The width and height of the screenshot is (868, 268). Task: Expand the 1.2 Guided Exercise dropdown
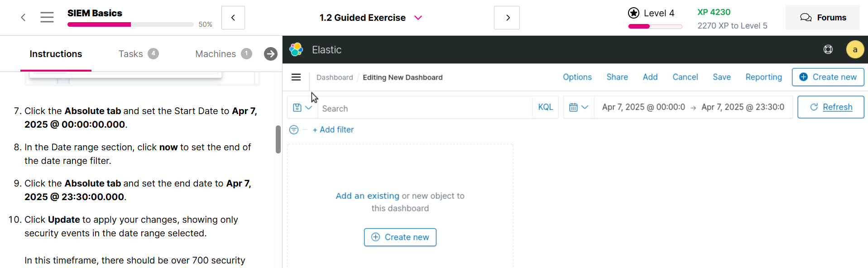[418, 18]
